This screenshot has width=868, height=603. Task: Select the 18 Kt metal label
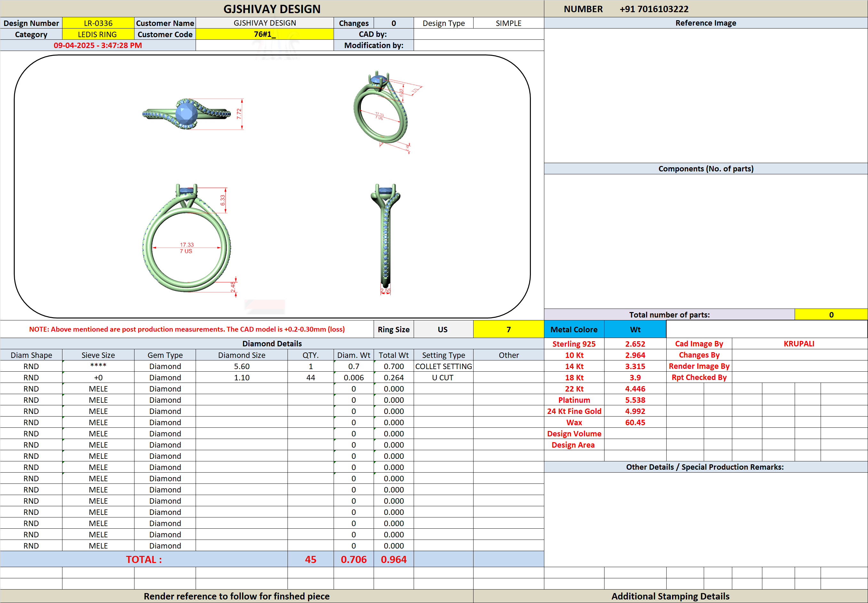click(x=574, y=377)
